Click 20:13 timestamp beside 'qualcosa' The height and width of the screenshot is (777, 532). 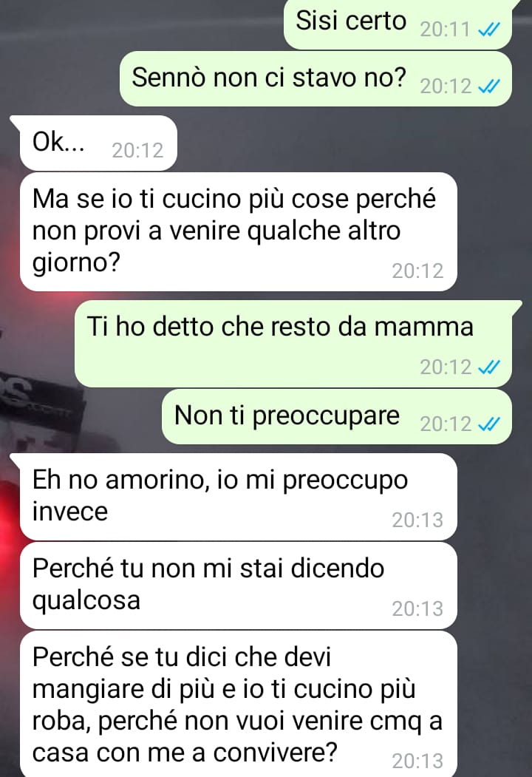click(x=417, y=609)
